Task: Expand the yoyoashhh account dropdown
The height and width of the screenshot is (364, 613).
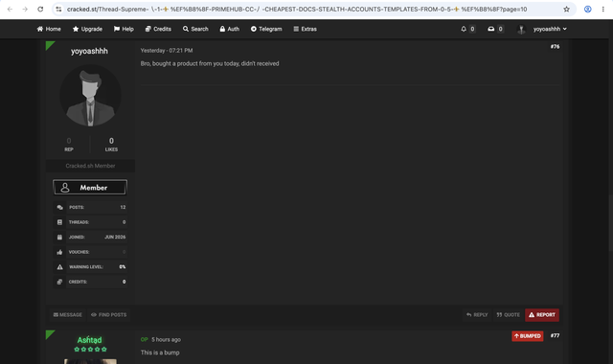Action: click(550, 29)
